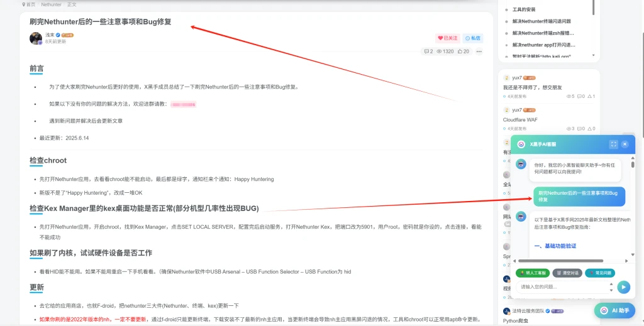Click the 法特云服务团队 avatar
The width and height of the screenshot is (644, 326).
click(x=506, y=311)
